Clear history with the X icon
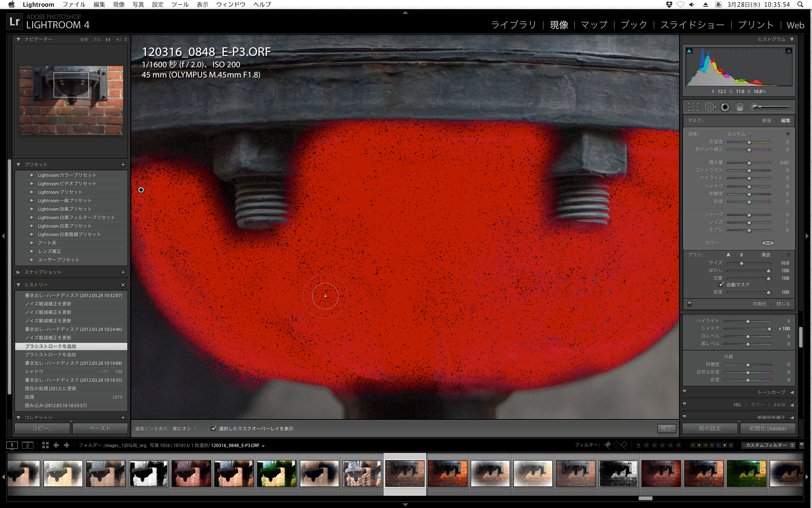 tap(123, 285)
